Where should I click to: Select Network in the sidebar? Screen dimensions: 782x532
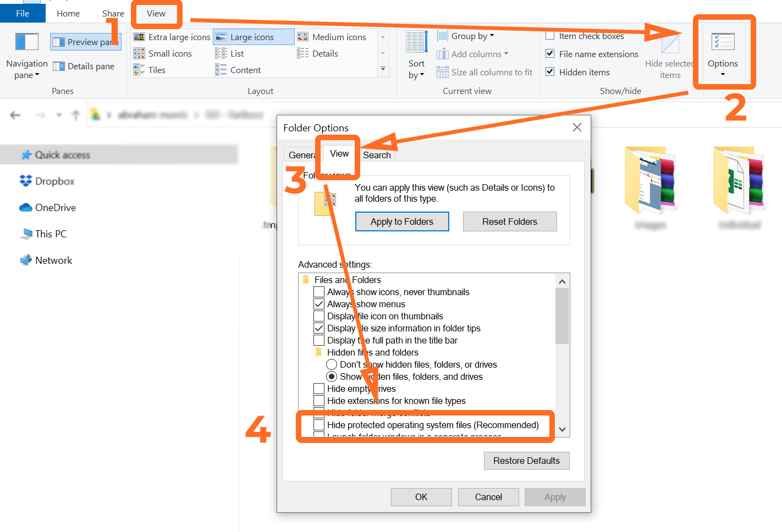click(x=46, y=260)
